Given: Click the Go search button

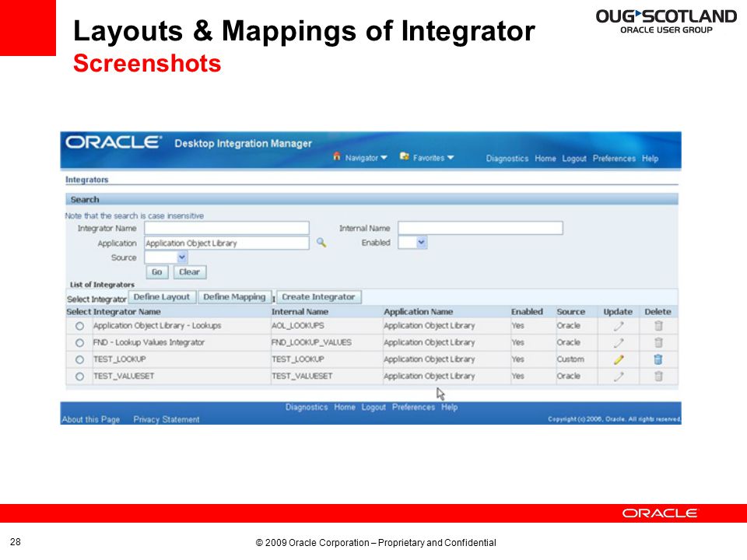Looking at the screenshot, I should tap(156, 272).
